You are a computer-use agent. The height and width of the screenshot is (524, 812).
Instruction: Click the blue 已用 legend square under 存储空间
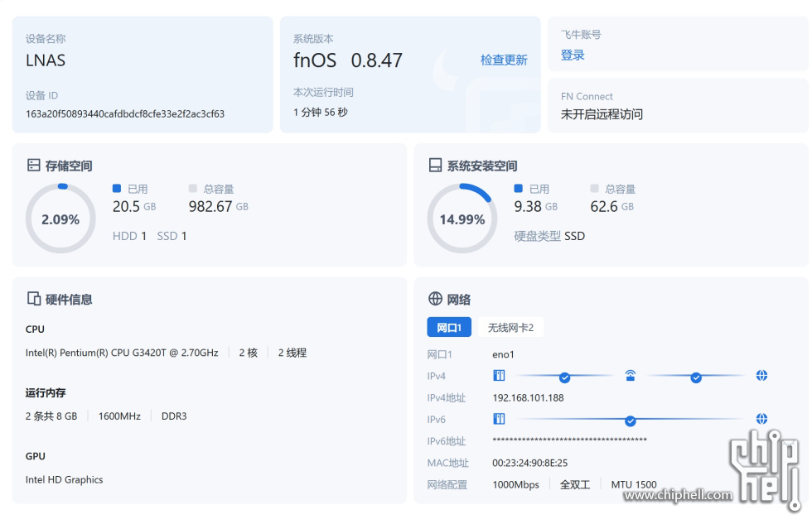[x=117, y=188]
